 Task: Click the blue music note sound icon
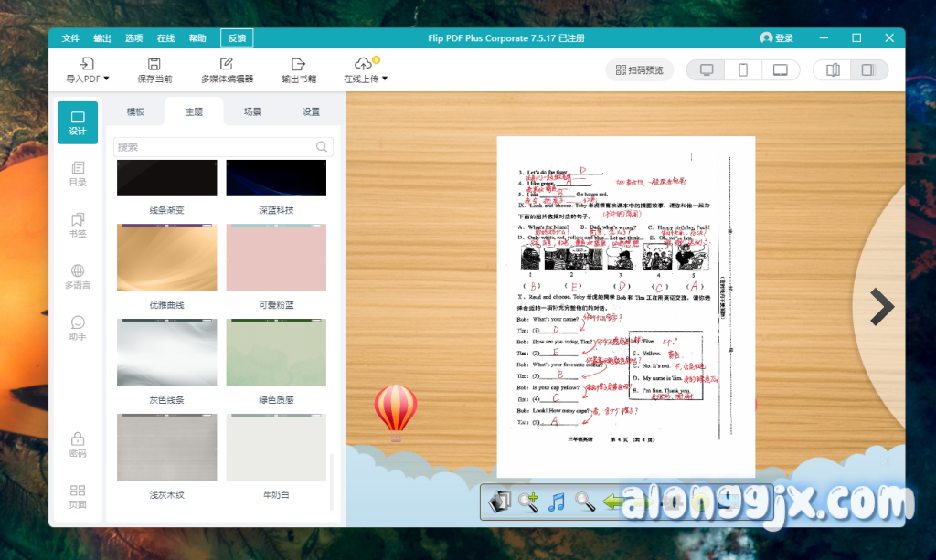pos(556,502)
